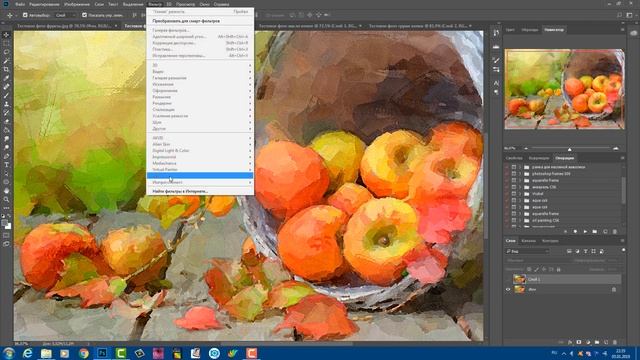The image size is (640, 360).
Task: Toggle visibility of the Слой 1 layer
Action: 508,279
